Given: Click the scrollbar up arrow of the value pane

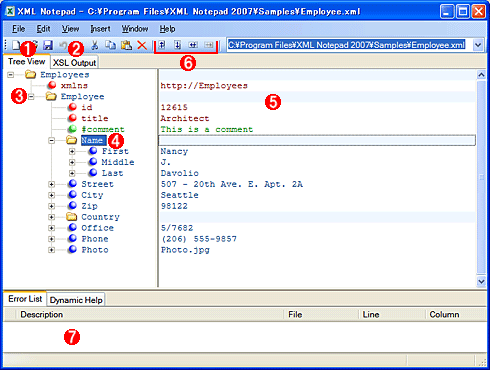Looking at the screenshot, I should 481,75.
